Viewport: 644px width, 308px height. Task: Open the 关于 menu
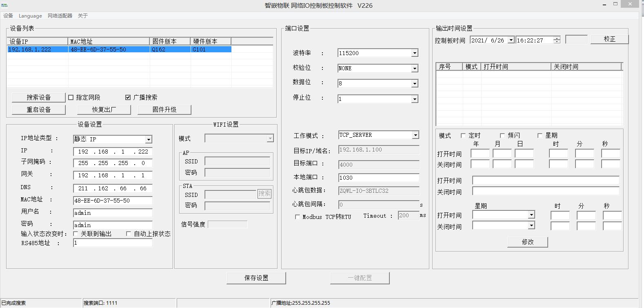[83, 16]
